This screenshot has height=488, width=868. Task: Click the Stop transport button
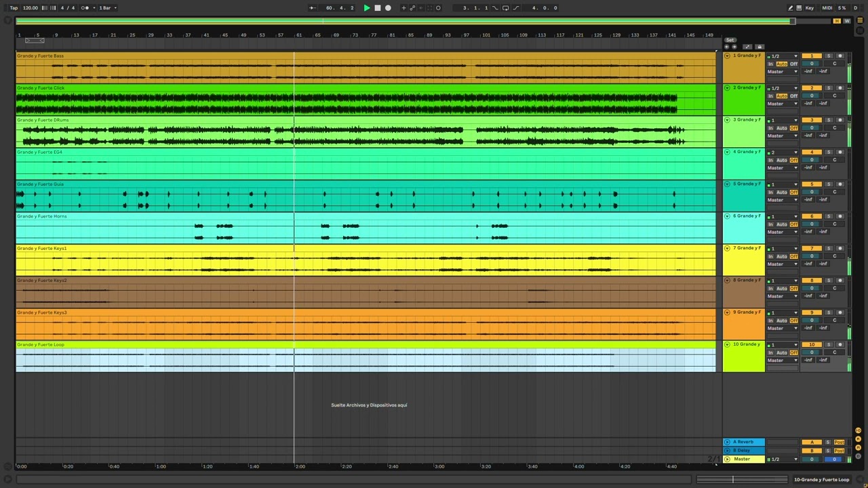tap(378, 8)
